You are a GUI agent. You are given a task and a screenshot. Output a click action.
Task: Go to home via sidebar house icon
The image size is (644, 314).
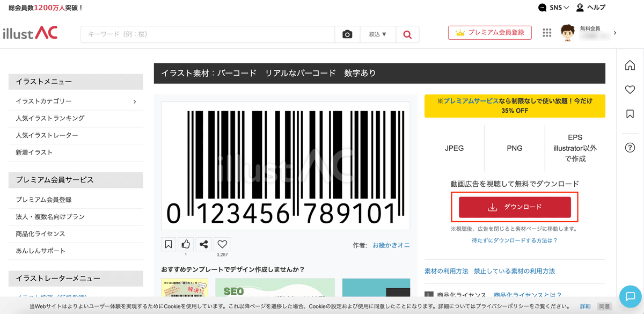pos(630,65)
